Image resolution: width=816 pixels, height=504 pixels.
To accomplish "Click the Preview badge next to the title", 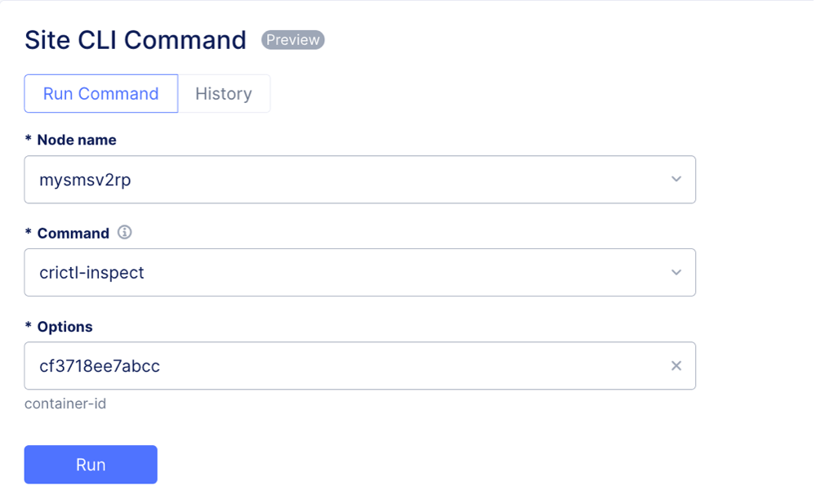I will pos(292,39).
